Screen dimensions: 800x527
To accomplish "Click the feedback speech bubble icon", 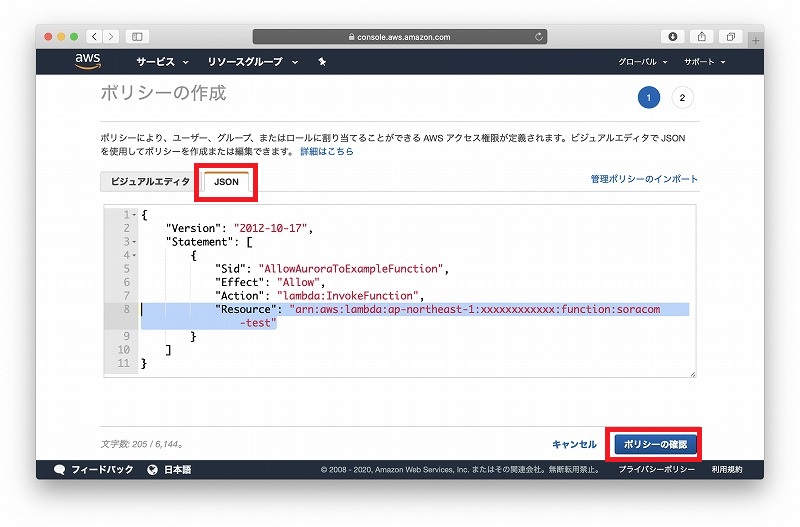I will pos(59,470).
